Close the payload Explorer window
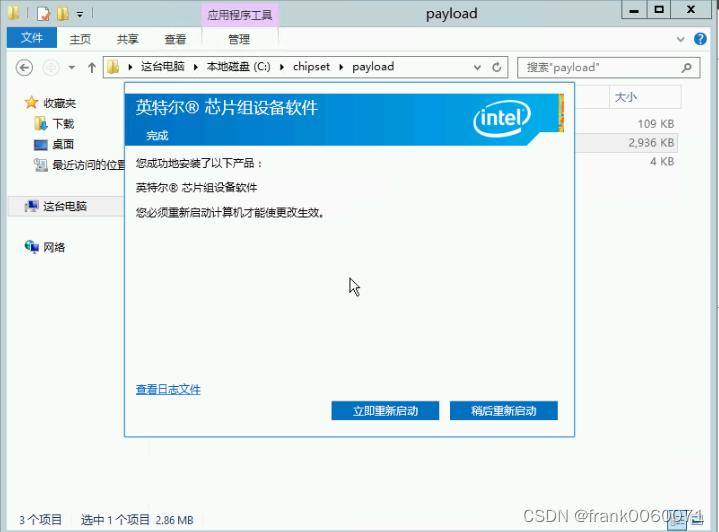This screenshot has width=719, height=532. [691, 10]
